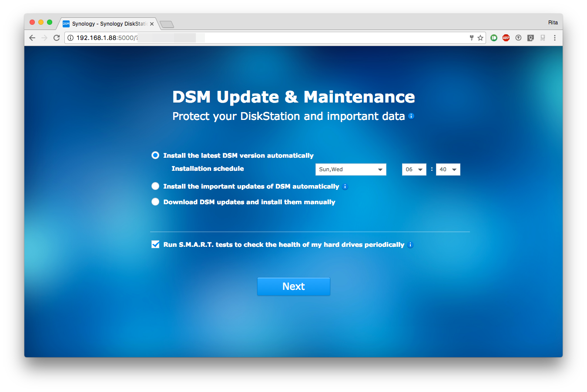The image size is (587, 392).
Task: Open the Sun,Wed installation day dropdown
Action: 351,169
